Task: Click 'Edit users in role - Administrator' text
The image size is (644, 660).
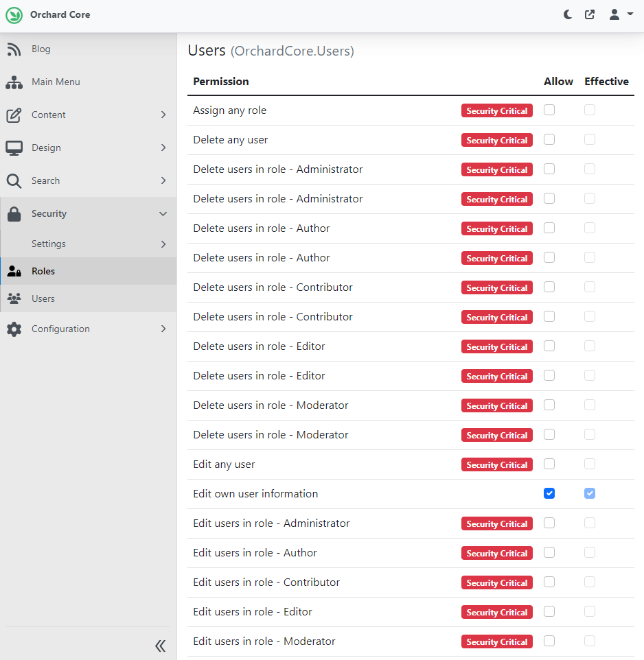Action: (x=272, y=523)
